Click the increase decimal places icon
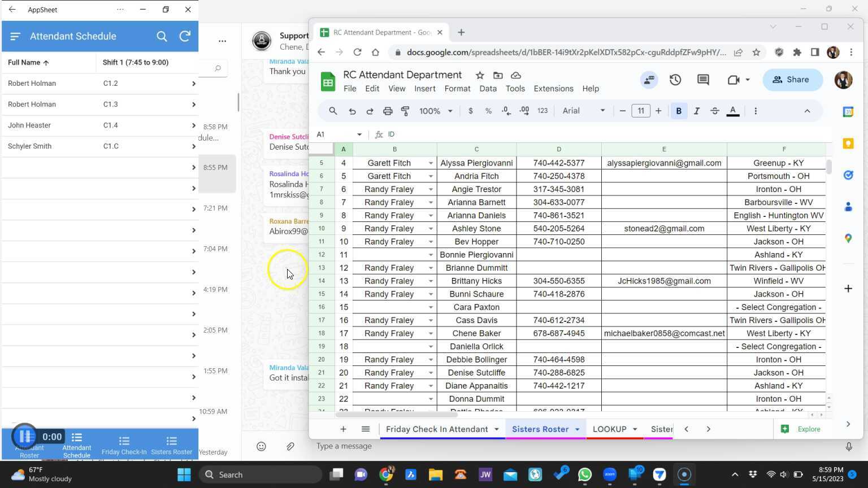The width and height of the screenshot is (868, 488). click(523, 111)
